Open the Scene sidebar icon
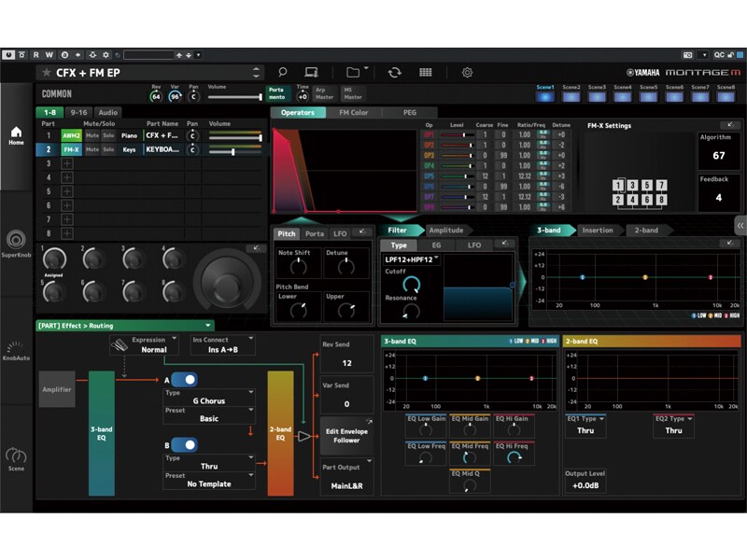 16,459
